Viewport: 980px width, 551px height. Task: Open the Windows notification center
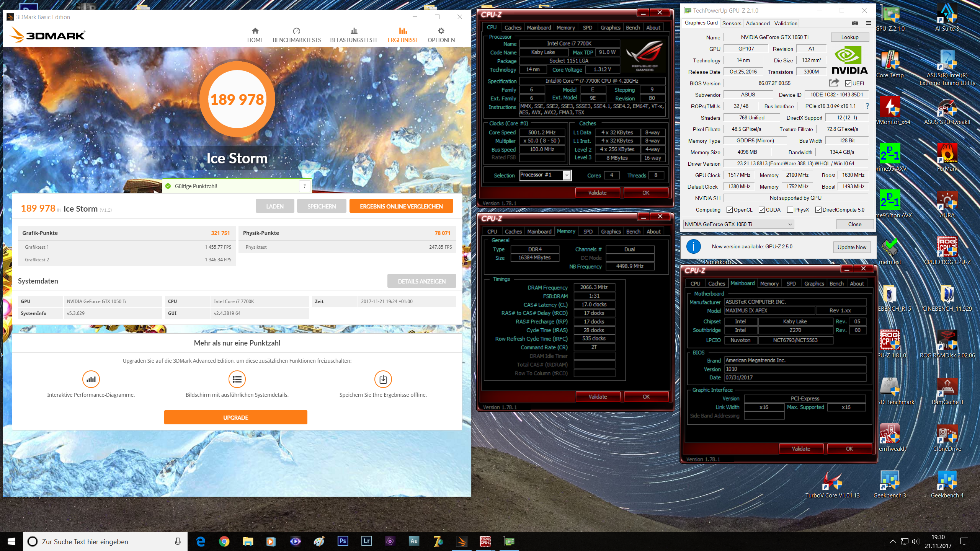tap(964, 541)
